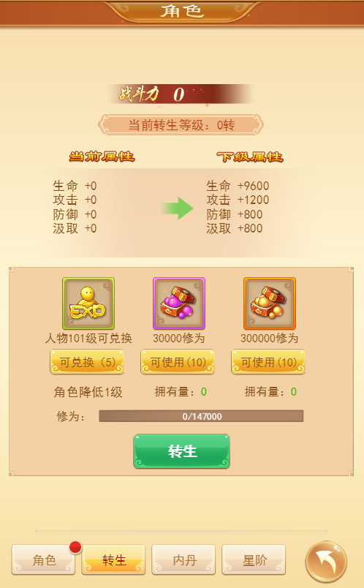The width and height of the screenshot is (364, 588).
Task: Click the 可兑换 (5) button
Action: [87, 362]
